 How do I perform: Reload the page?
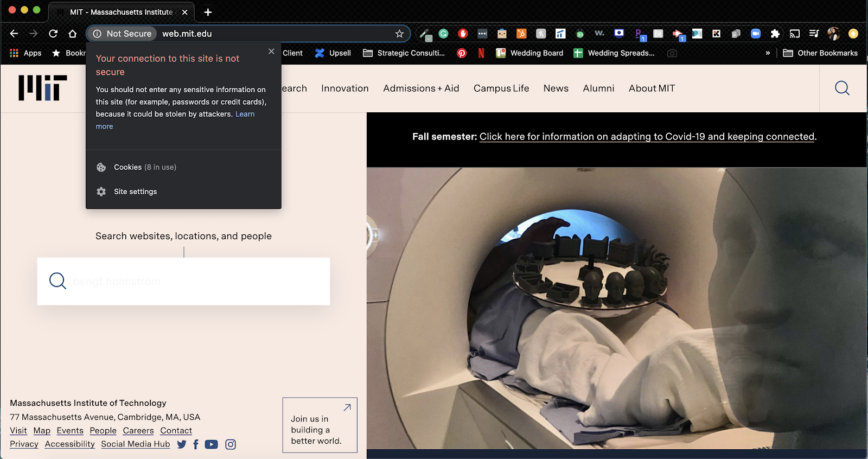click(53, 34)
